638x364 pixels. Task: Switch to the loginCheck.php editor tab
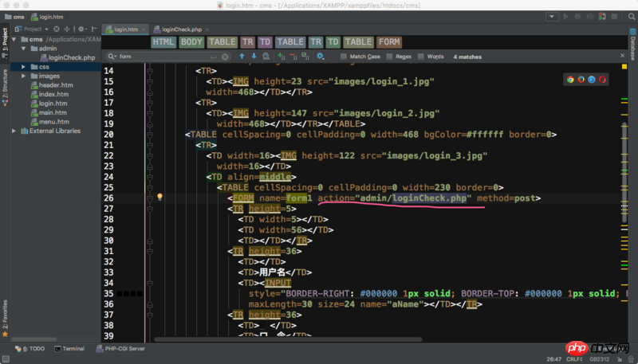click(x=180, y=29)
